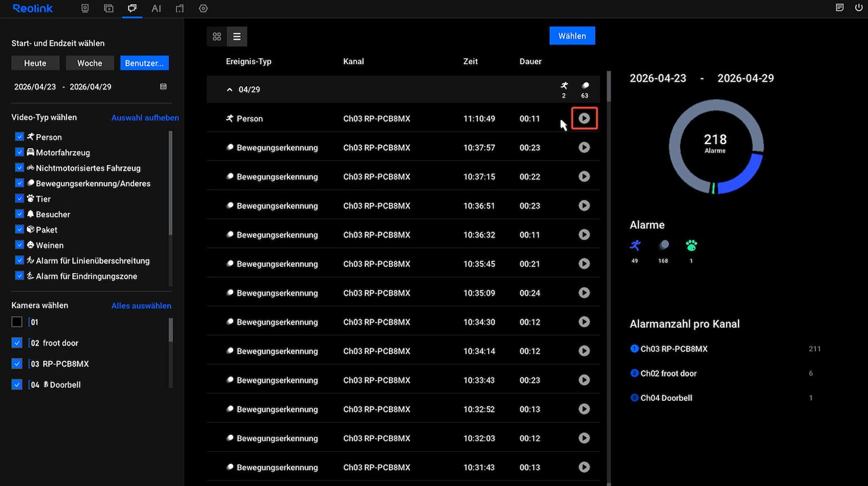Uncheck Bewegungserkennung/Anderes checkbox

click(20, 183)
